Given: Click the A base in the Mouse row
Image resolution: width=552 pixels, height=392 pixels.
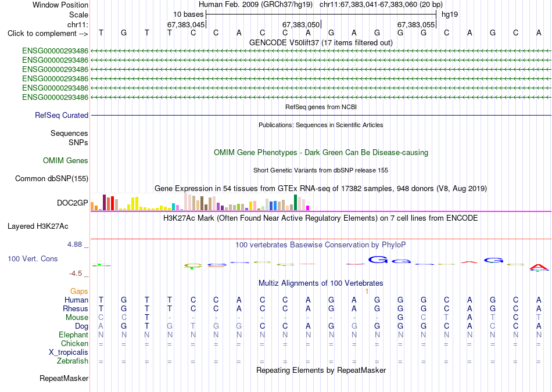Looking at the screenshot, I should point(469,318).
